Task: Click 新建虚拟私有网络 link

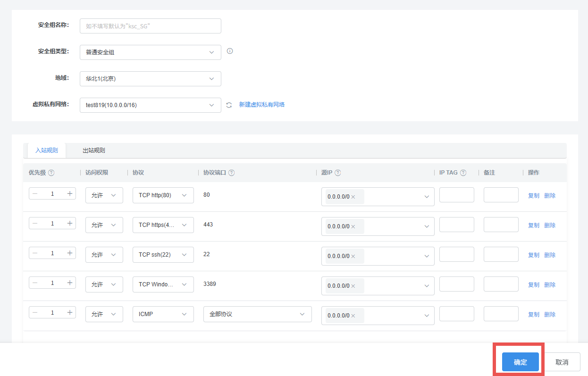Action: (x=261, y=105)
